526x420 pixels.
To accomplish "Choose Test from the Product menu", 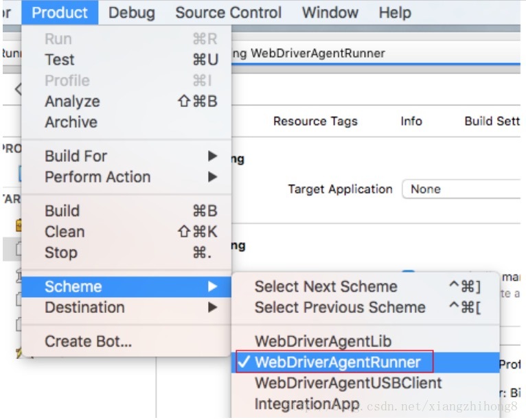I will [60, 60].
